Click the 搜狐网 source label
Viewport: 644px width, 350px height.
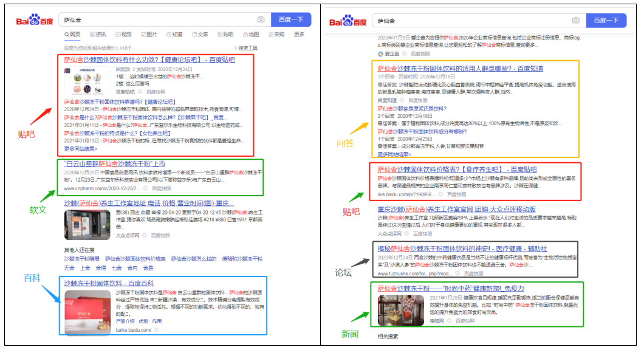point(437,321)
